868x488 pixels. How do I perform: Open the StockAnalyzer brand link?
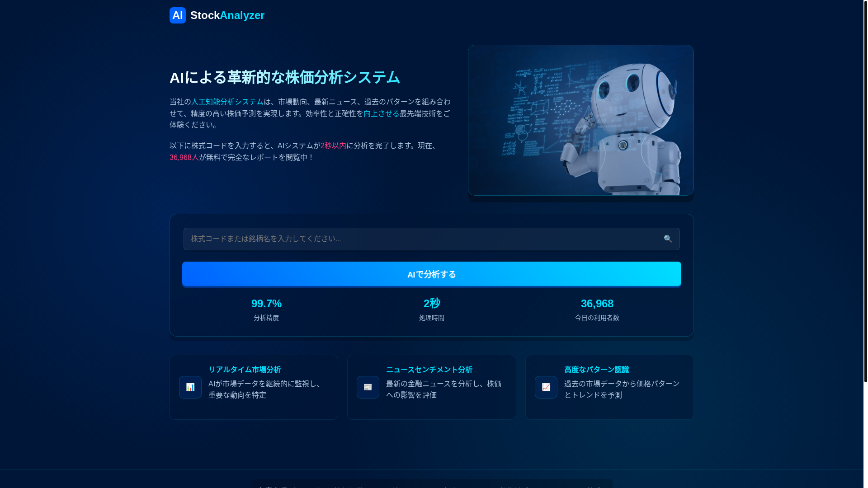(227, 15)
